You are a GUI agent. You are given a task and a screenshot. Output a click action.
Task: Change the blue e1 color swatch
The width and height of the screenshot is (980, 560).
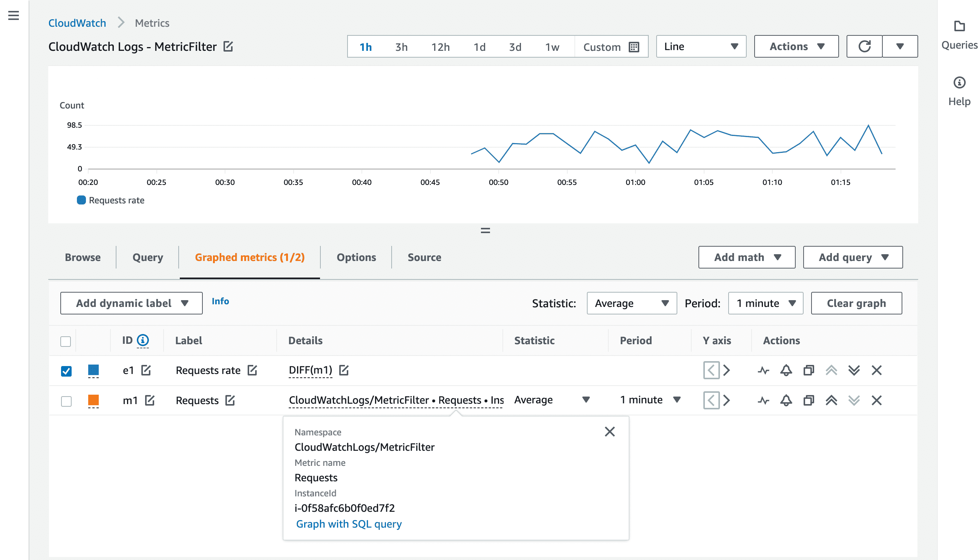pos(93,371)
